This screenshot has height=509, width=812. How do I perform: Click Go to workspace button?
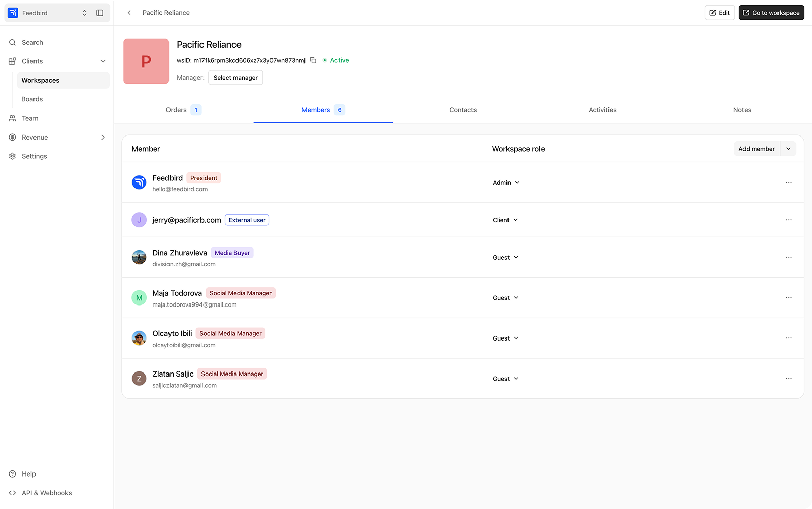click(x=771, y=13)
